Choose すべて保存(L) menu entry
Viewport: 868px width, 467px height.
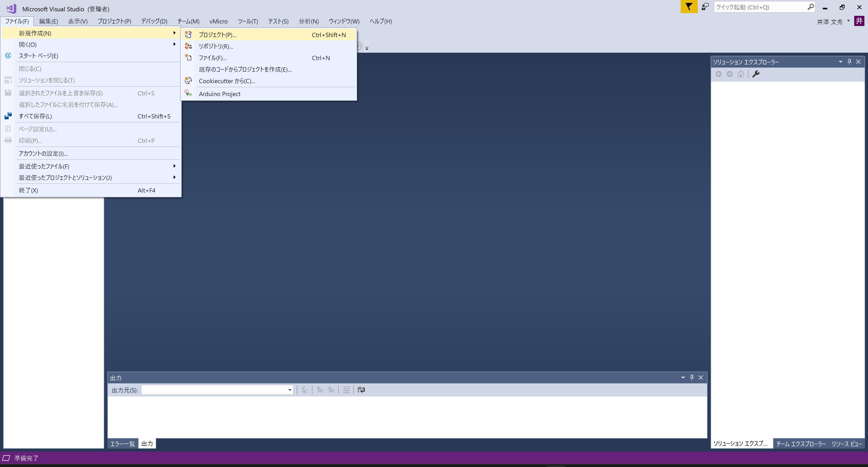point(91,116)
